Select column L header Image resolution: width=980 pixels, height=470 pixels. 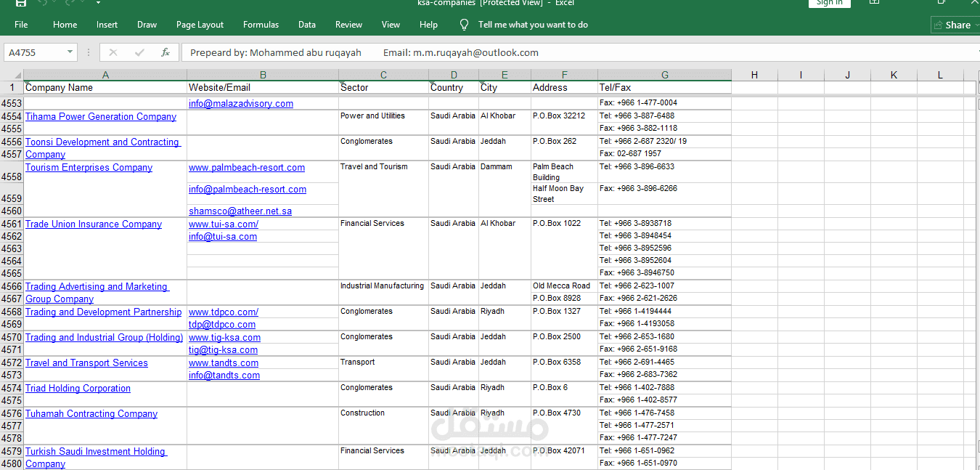coord(940,75)
